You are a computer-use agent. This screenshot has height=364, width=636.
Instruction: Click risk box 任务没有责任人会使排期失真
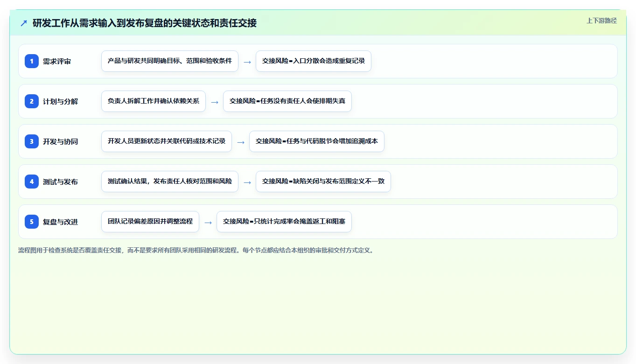point(287,101)
